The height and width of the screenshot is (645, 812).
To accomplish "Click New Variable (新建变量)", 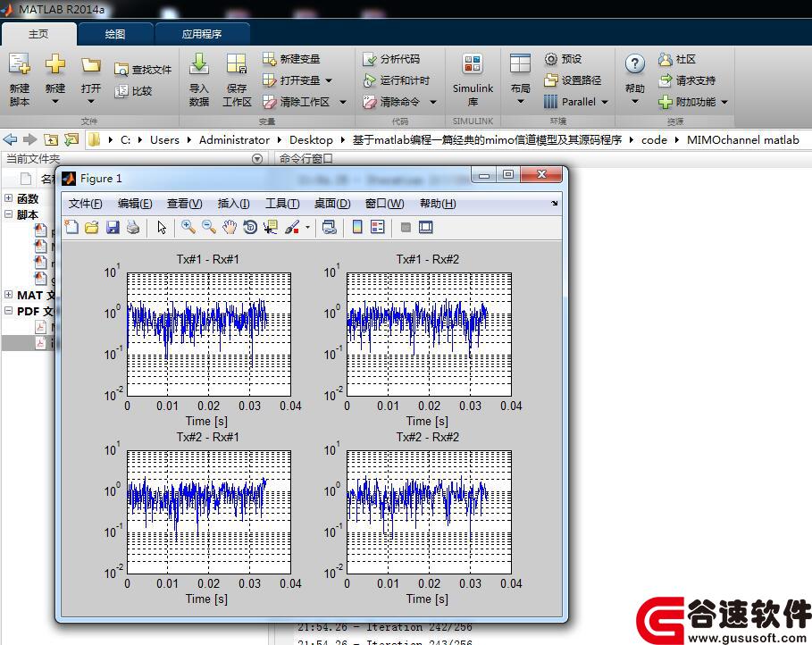I will pos(291,59).
